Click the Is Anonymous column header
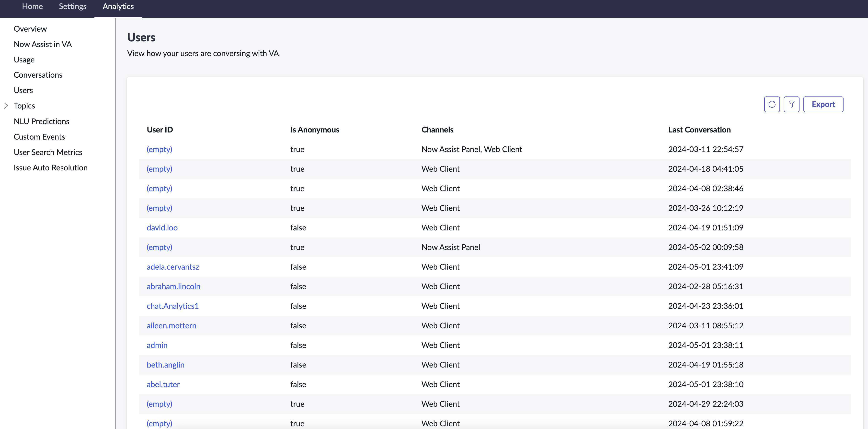 tap(315, 130)
